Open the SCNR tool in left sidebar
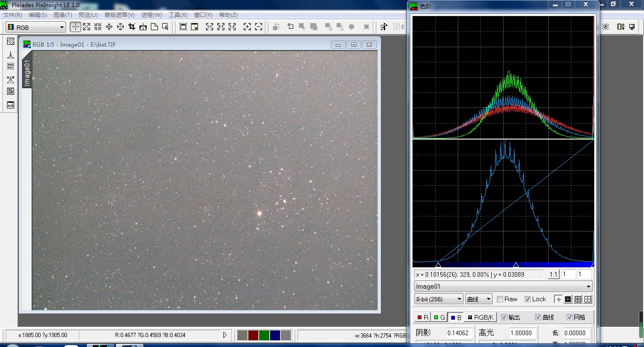Image resolution: width=644 pixels, height=347 pixels. [x=10, y=92]
